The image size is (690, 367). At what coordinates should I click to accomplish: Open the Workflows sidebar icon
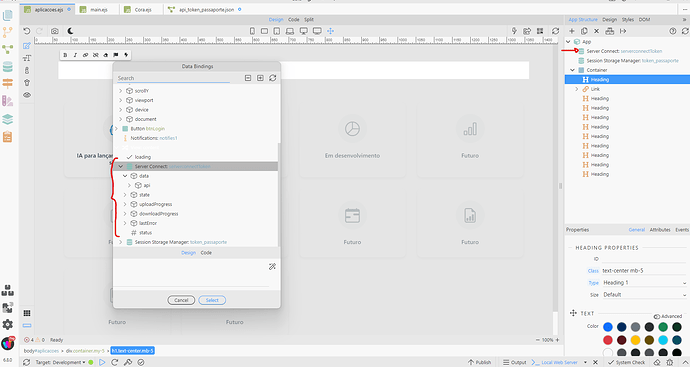click(x=7, y=49)
